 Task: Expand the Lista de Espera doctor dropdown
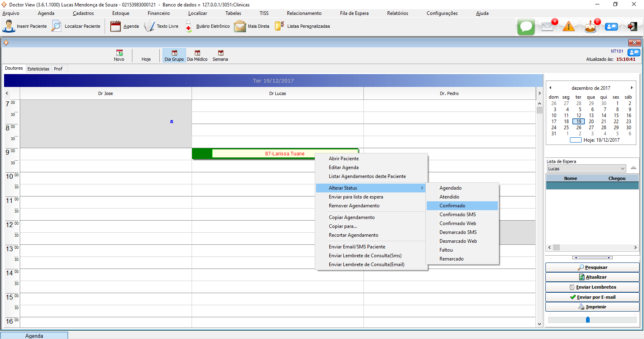622,169
